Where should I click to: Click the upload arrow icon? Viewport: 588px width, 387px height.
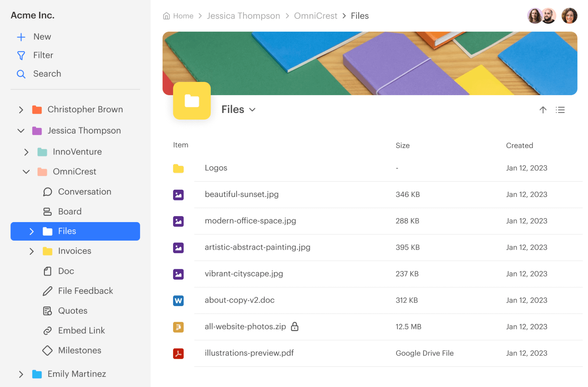click(543, 110)
